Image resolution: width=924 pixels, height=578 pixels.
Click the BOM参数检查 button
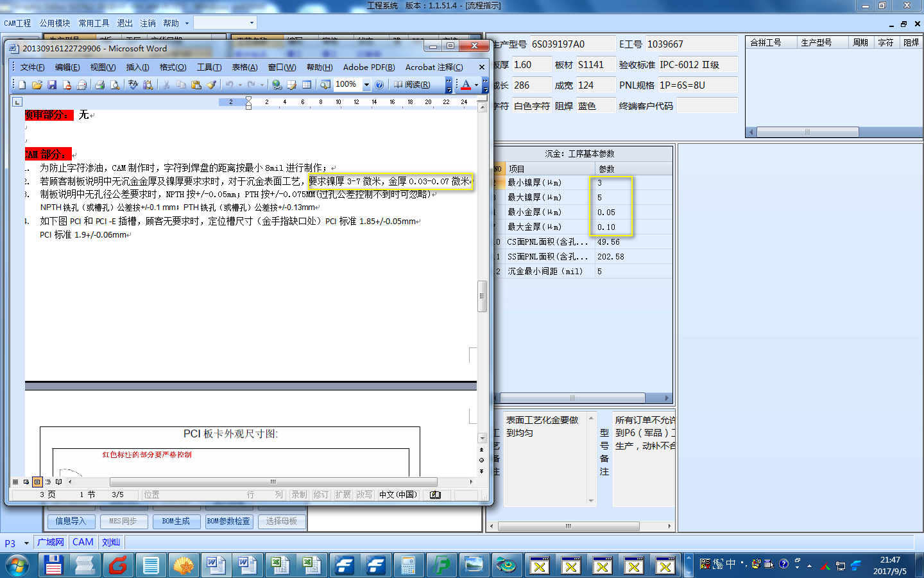(228, 521)
